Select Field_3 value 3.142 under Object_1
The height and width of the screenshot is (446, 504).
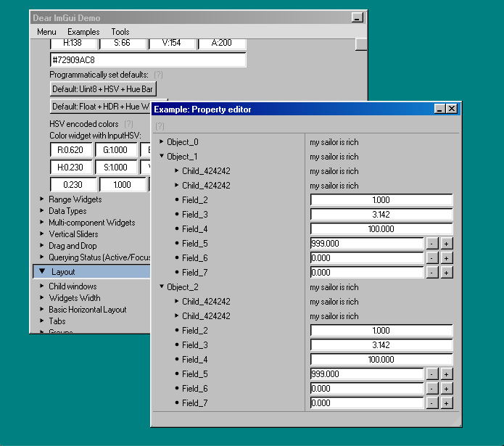381,215
